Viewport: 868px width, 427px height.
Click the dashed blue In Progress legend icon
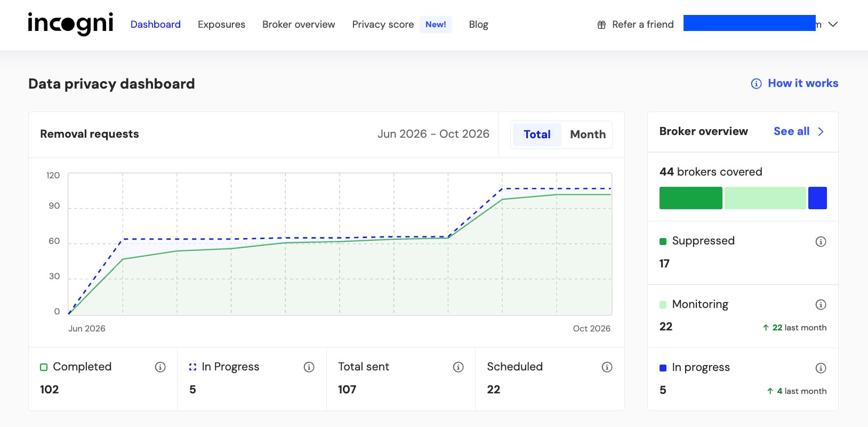point(192,367)
